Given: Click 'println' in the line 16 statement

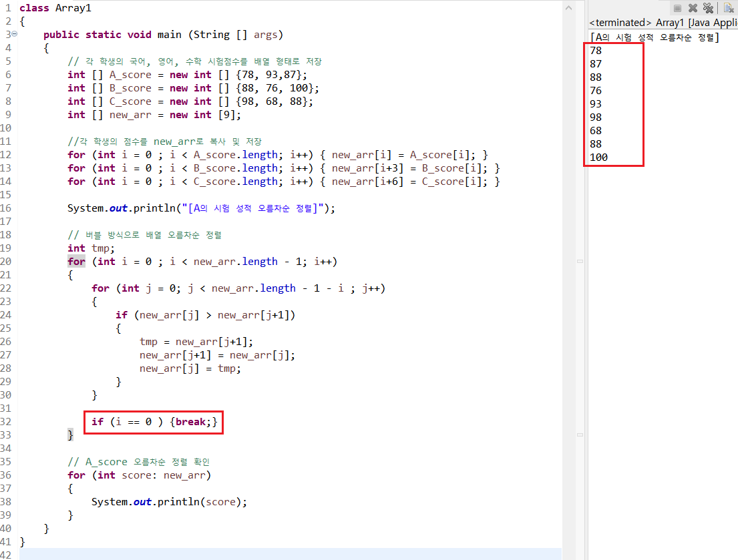Looking at the screenshot, I should [154, 208].
